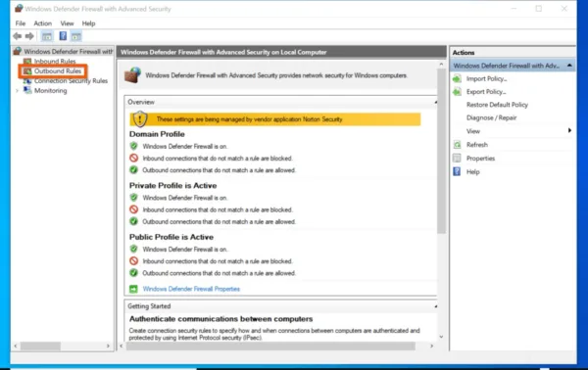This screenshot has height=370, width=588.
Task: Click Help in the Actions pane
Action: click(x=473, y=172)
